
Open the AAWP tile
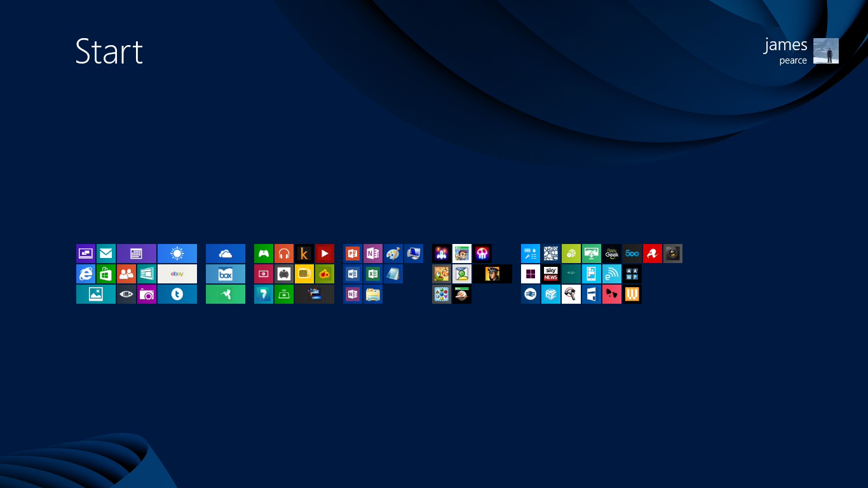632,274
